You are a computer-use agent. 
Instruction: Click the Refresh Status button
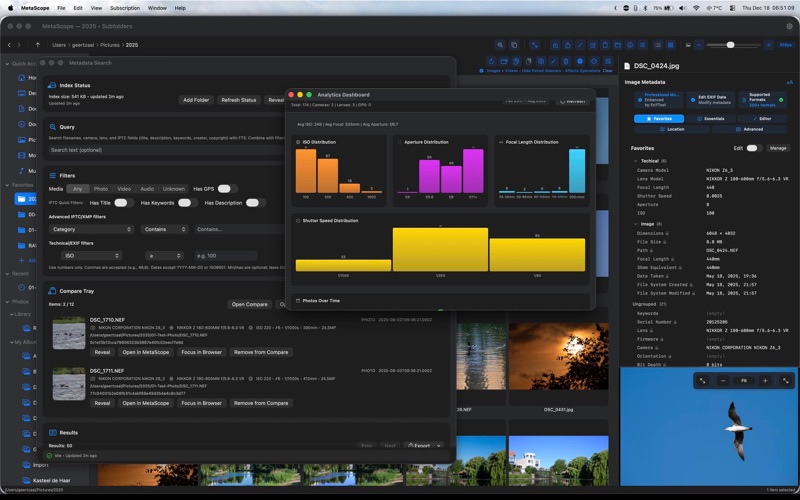click(x=239, y=100)
